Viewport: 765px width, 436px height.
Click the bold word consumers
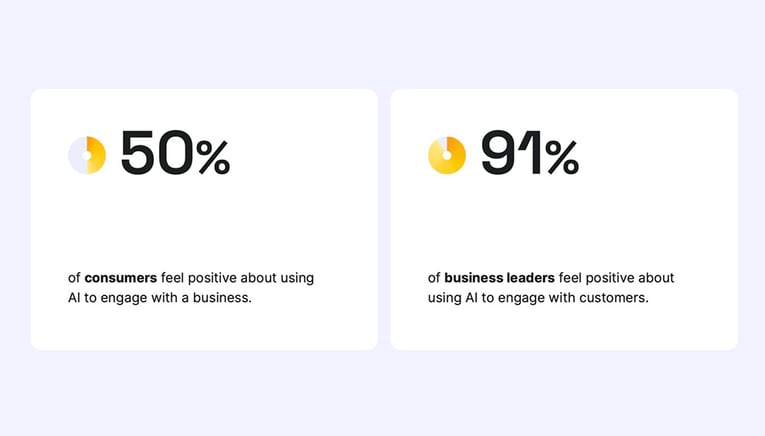121,278
